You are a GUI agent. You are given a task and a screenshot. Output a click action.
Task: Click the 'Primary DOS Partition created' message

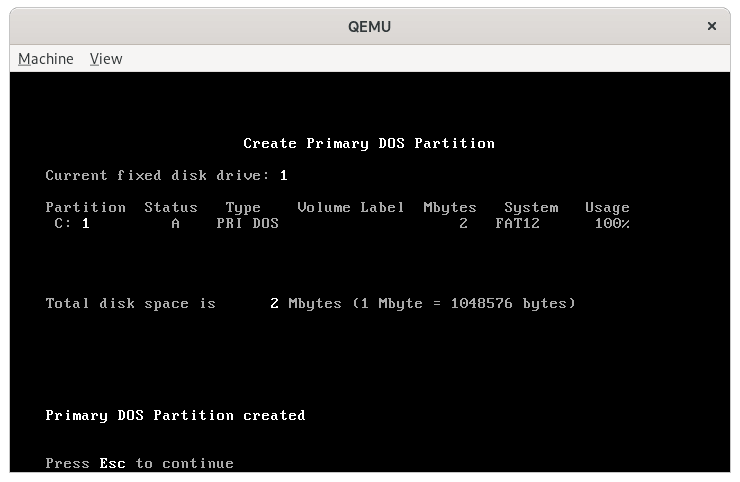click(175, 415)
